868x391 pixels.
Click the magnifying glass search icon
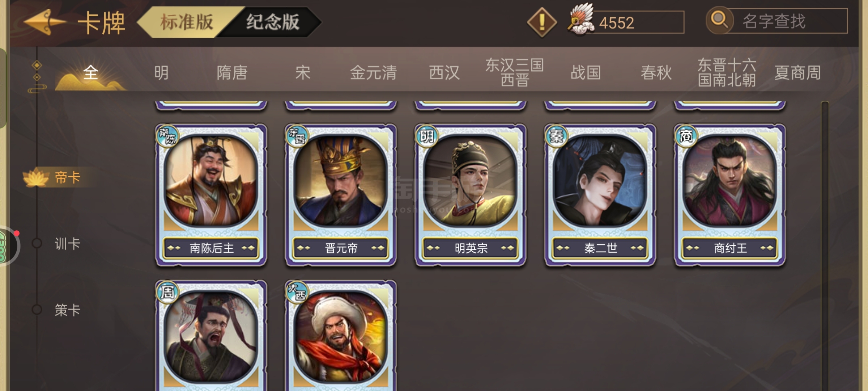click(720, 20)
